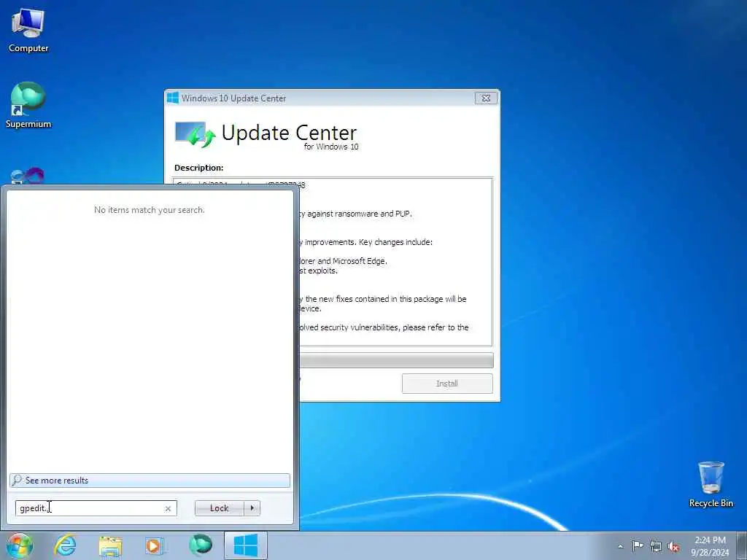Click the Description text box in Update Center

coord(396,262)
